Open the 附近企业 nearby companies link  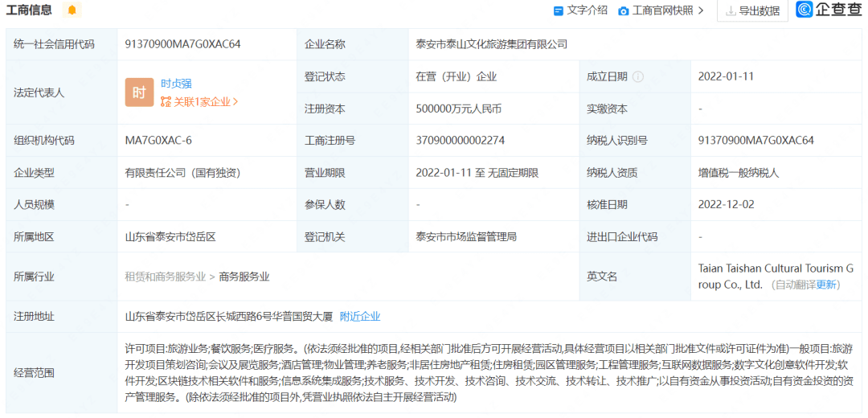tap(360, 317)
